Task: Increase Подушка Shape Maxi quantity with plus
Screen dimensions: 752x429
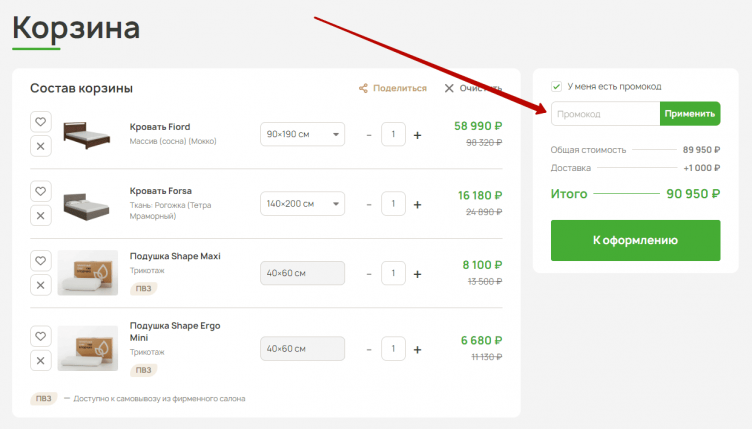Action: tap(417, 274)
